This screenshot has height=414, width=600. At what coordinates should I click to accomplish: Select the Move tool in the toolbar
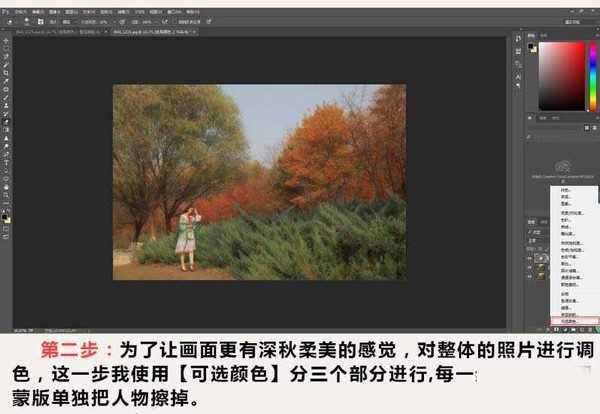7,45
